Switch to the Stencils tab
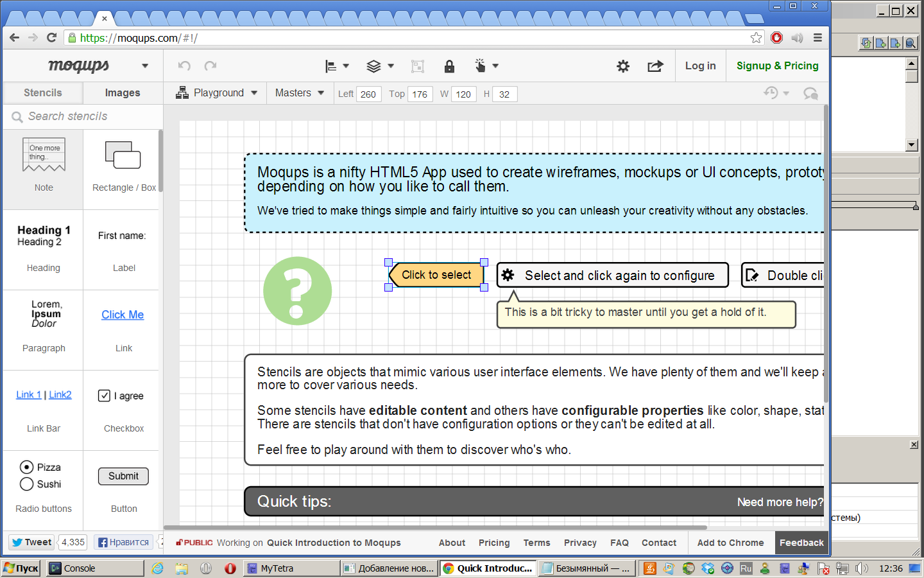The height and width of the screenshot is (578, 924). [43, 92]
